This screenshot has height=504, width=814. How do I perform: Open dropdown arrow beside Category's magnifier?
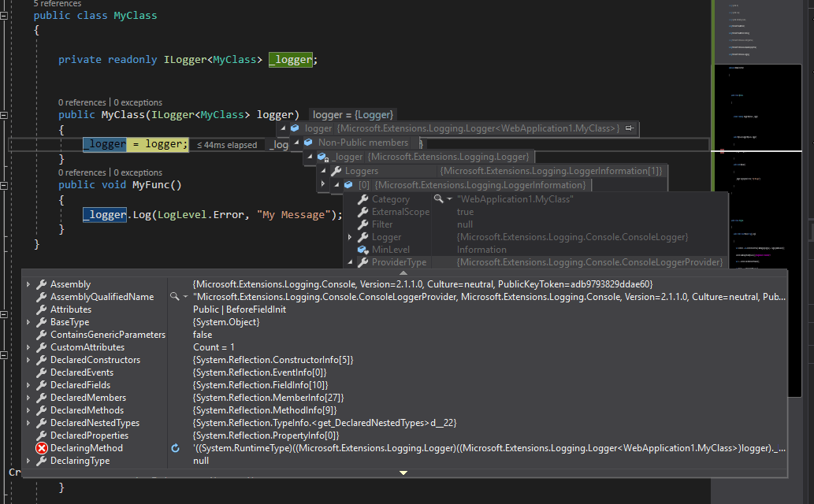pos(450,198)
